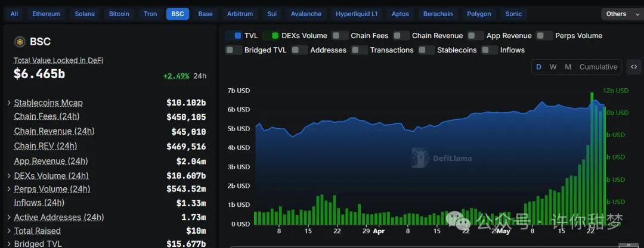Enable the Transactions toggle
Viewport: 644px width, 248px height.
[x=360, y=50]
